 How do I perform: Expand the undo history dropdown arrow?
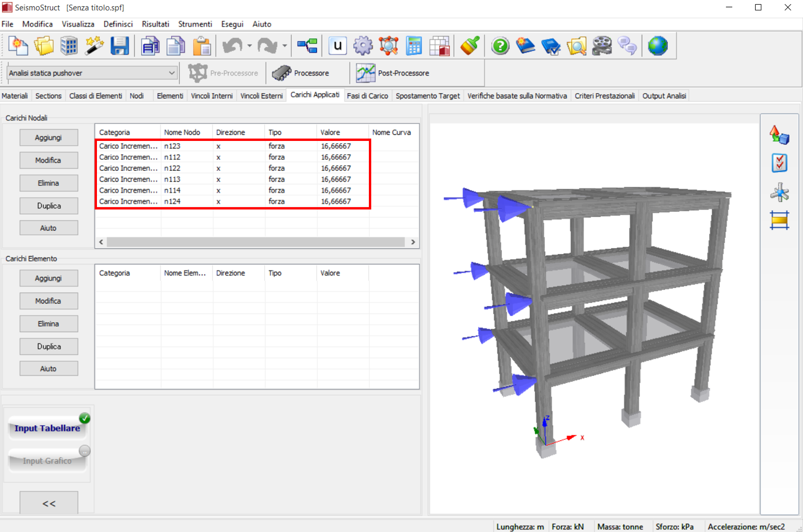tap(249, 46)
